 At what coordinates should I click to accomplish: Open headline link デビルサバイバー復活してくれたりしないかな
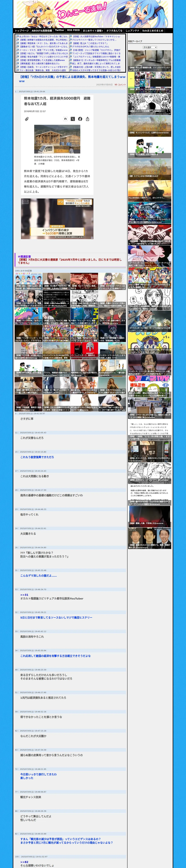click(94, 40)
